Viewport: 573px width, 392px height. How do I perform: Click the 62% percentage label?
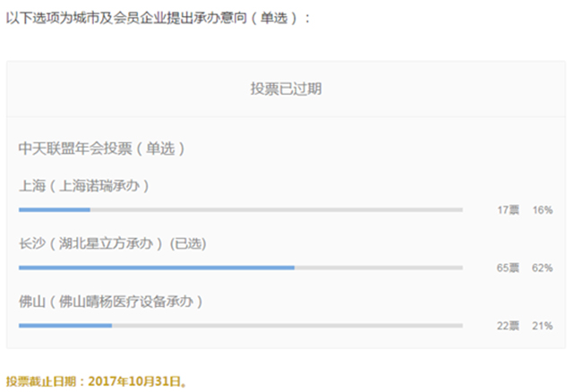pyautogui.click(x=542, y=268)
